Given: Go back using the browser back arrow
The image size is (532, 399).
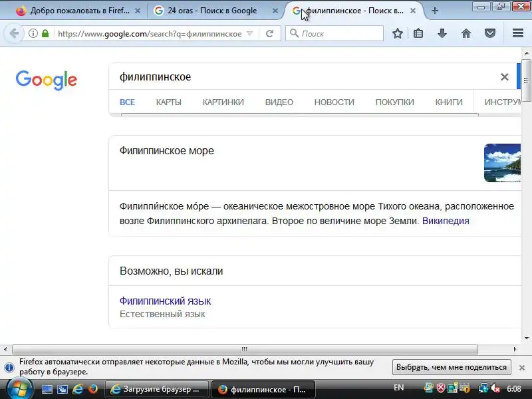Looking at the screenshot, I should click(13, 33).
